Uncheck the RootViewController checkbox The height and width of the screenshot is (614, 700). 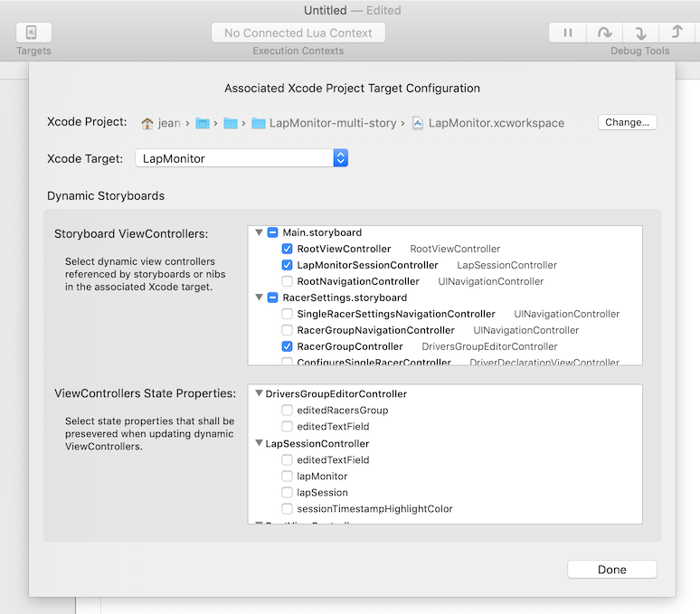287,249
